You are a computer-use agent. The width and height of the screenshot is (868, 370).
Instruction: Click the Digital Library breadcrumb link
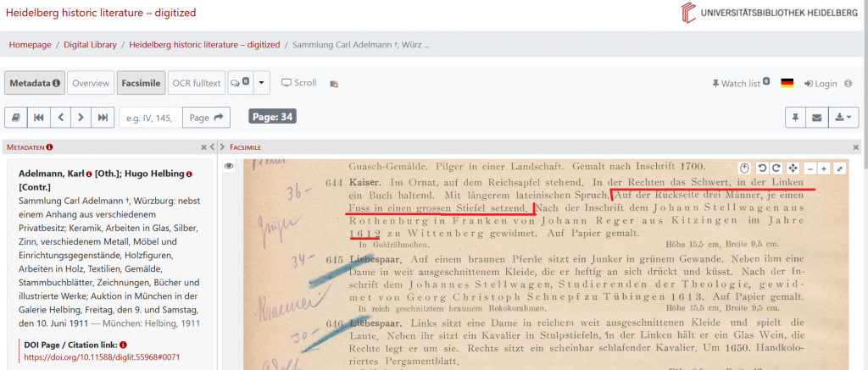(89, 44)
